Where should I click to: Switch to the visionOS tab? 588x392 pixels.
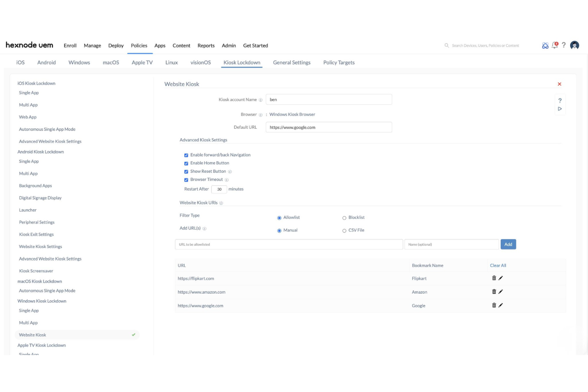pos(201,62)
